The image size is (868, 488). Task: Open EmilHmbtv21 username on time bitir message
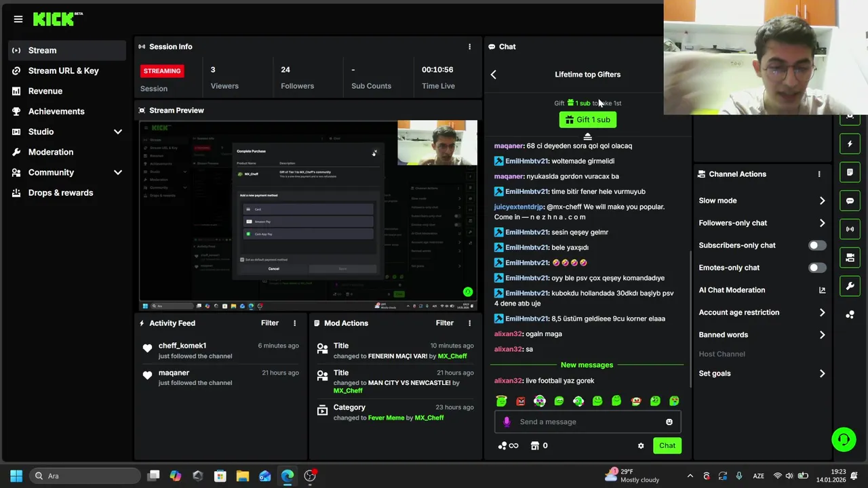point(527,192)
